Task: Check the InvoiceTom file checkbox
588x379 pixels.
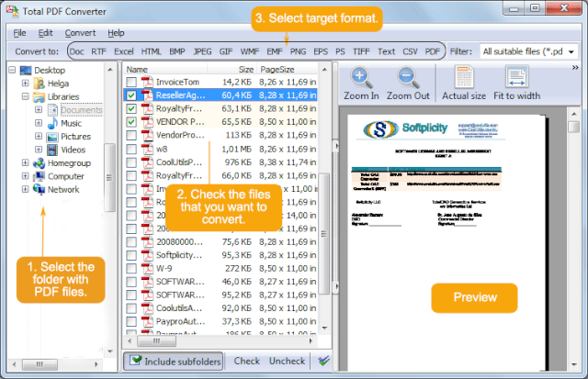Action: pyautogui.click(x=131, y=82)
